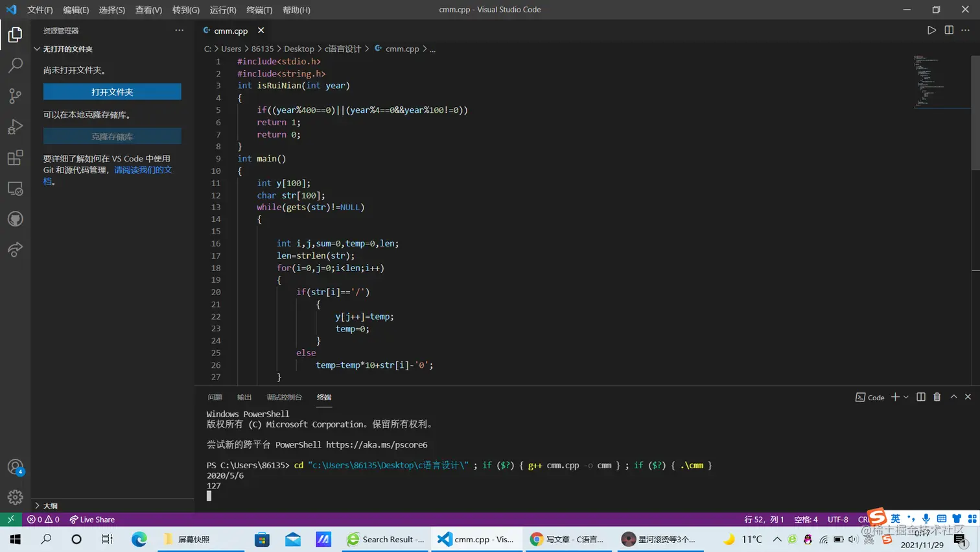
Task: Open the Source Control view
Action: point(15,96)
